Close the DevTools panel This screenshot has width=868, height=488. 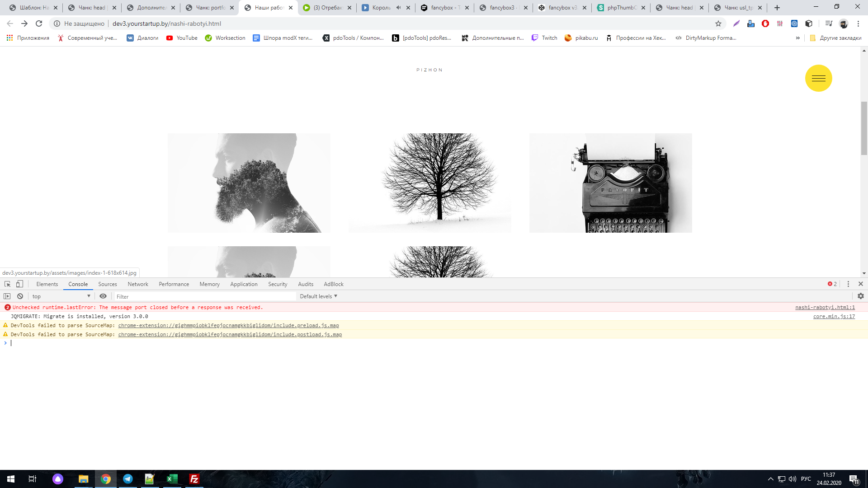861,284
